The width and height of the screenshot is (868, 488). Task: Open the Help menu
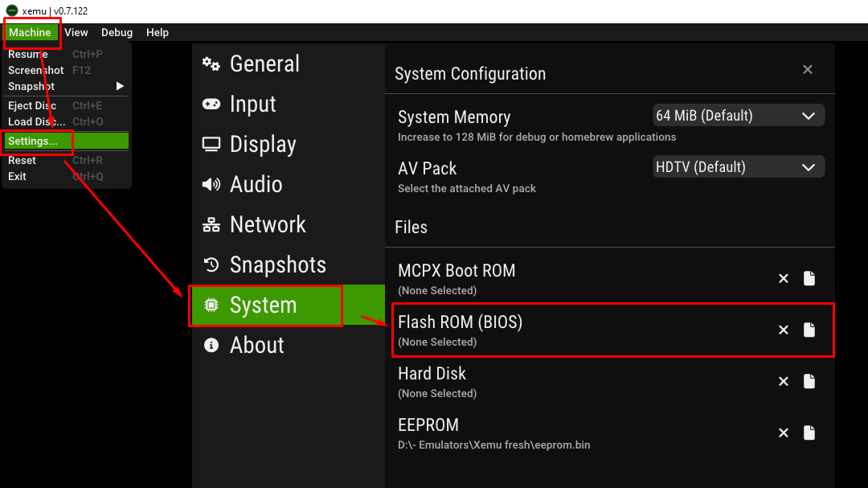click(x=158, y=33)
